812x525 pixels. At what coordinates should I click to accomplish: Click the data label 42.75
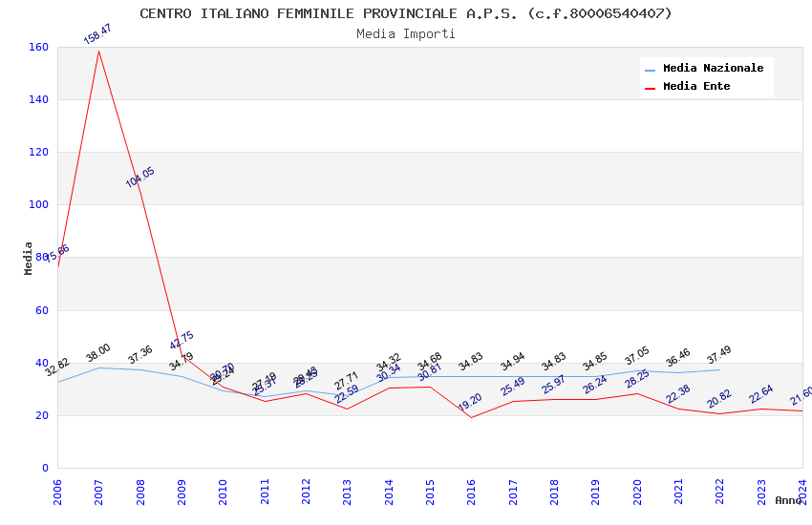tap(182, 340)
